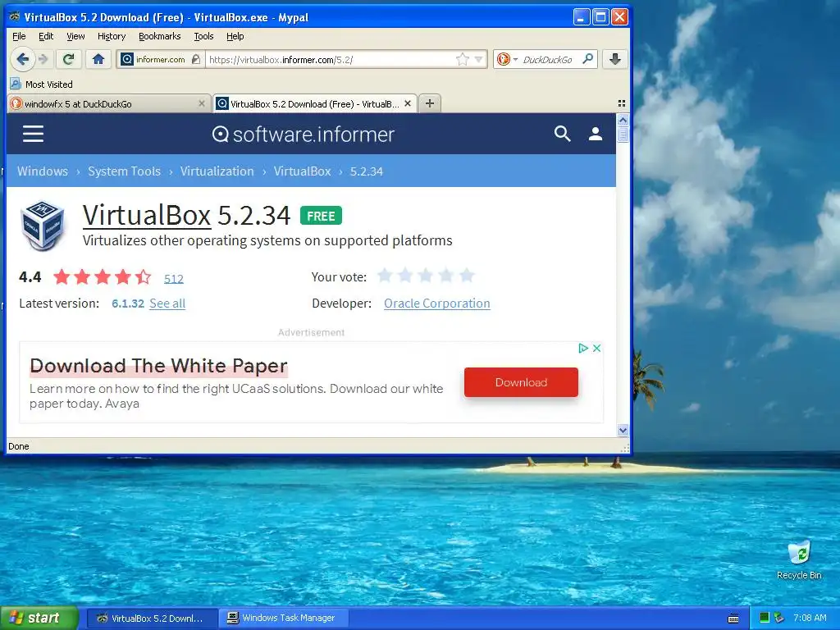This screenshot has width=840, height=630.
Task: Close the windowfx 5 at DuckDuckGo tab
Action: pyautogui.click(x=202, y=103)
